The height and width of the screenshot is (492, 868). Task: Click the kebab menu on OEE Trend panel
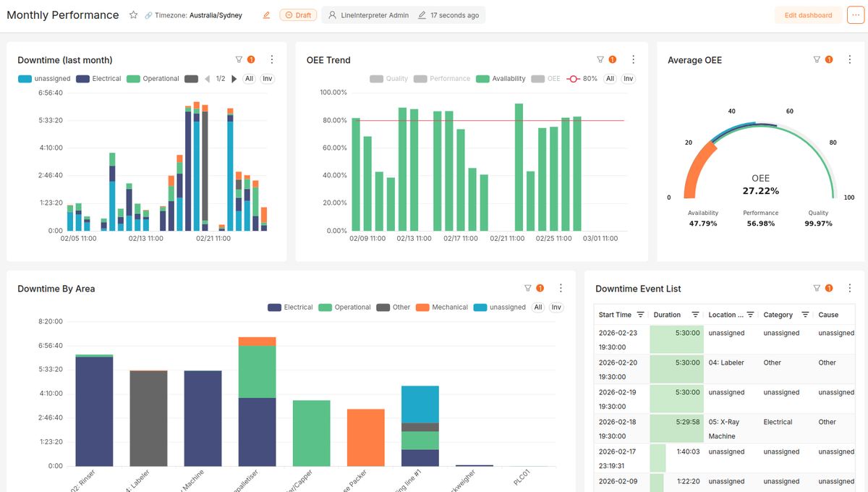(633, 59)
